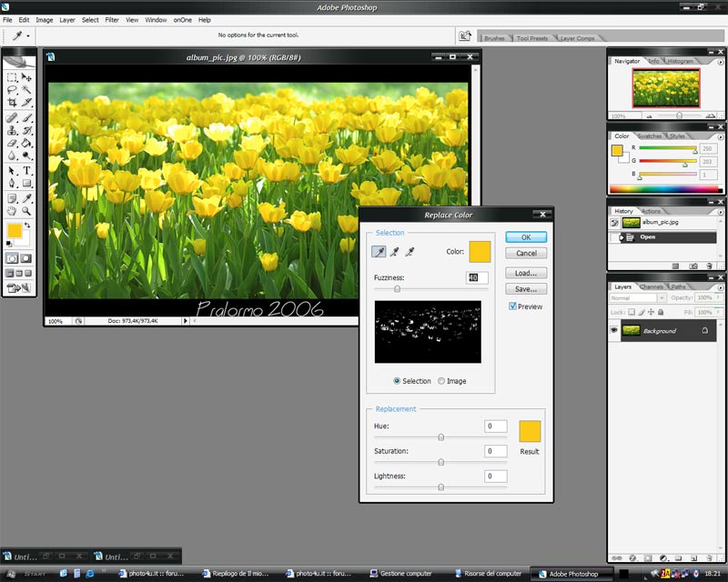The height and width of the screenshot is (582, 728).
Task: Click the Fuzziness value field
Action: click(x=478, y=277)
